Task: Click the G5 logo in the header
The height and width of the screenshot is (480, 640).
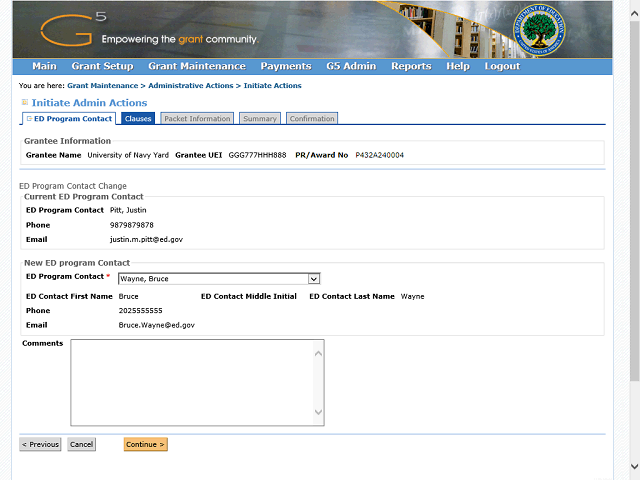Action: click(68, 30)
